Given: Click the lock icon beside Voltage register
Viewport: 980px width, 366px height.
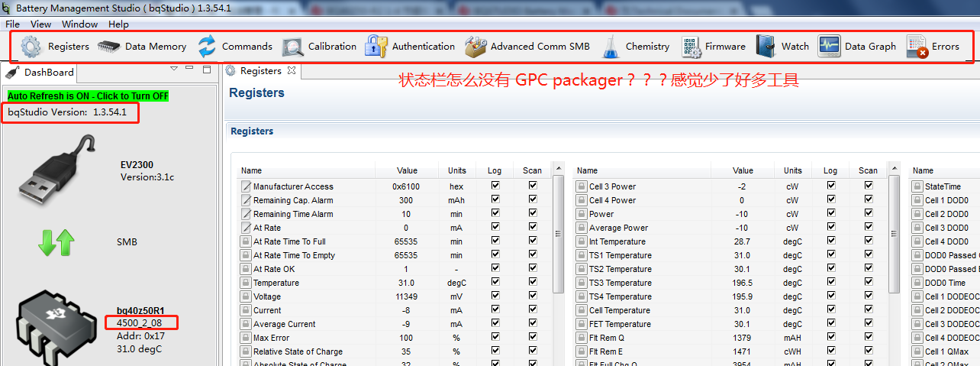Looking at the screenshot, I should click(246, 296).
